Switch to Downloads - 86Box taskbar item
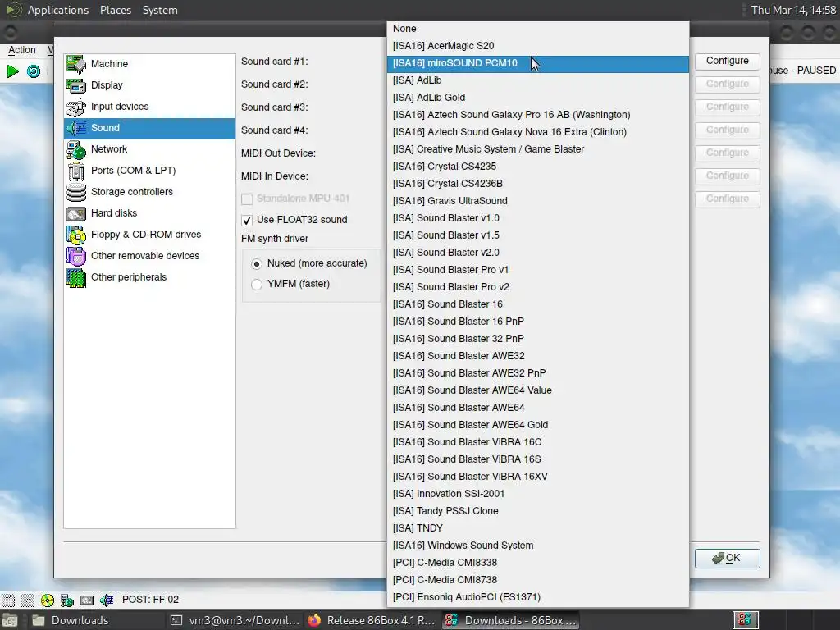Image resolution: width=840 pixels, height=630 pixels. point(511,620)
